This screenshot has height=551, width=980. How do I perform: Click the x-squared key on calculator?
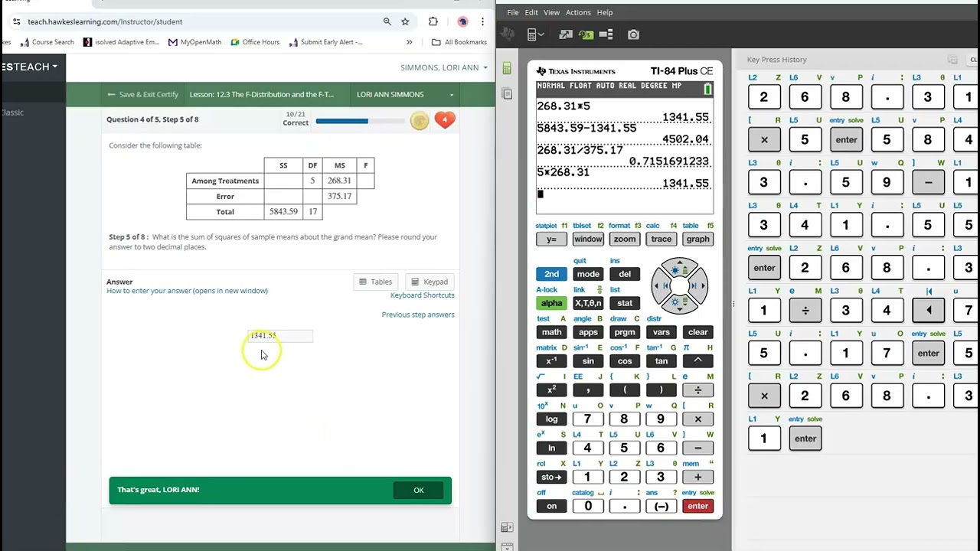pos(551,390)
